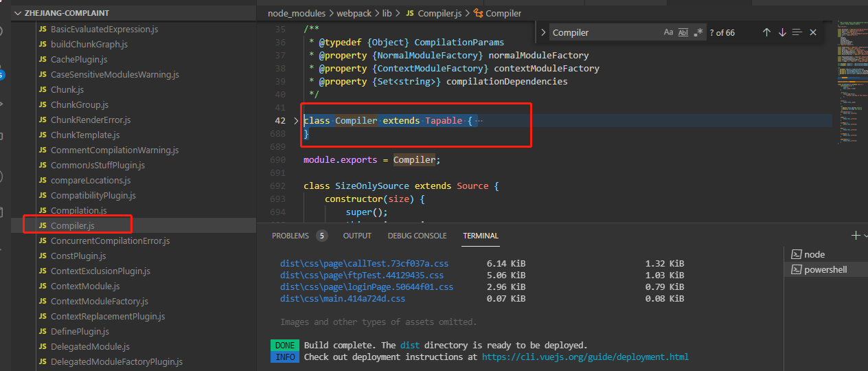This screenshot has width=868, height=371.
Task: Close the find widget
Action: click(x=813, y=32)
